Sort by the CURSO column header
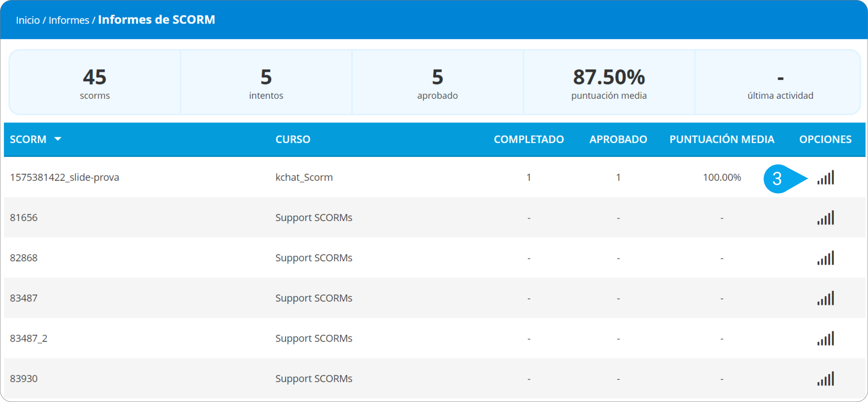This screenshot has width=868, height=402. coord(293,139)
